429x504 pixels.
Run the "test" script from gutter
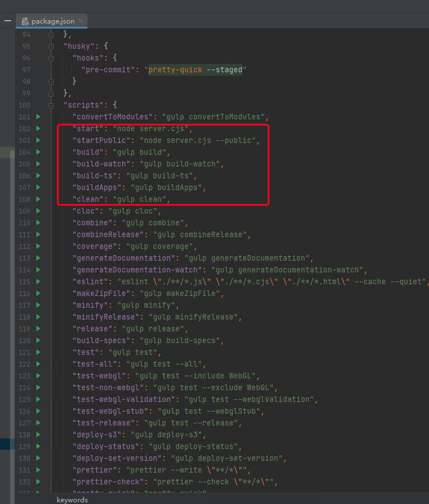point(38,352)
